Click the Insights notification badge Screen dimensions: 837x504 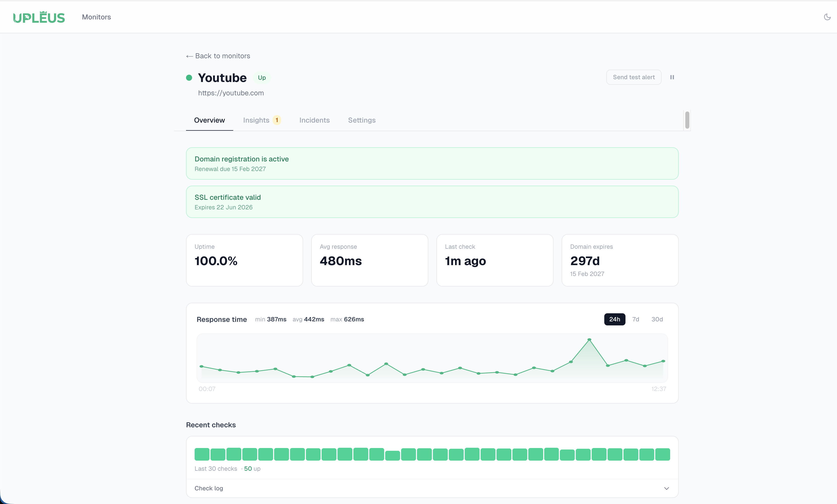tap(277, 120)
